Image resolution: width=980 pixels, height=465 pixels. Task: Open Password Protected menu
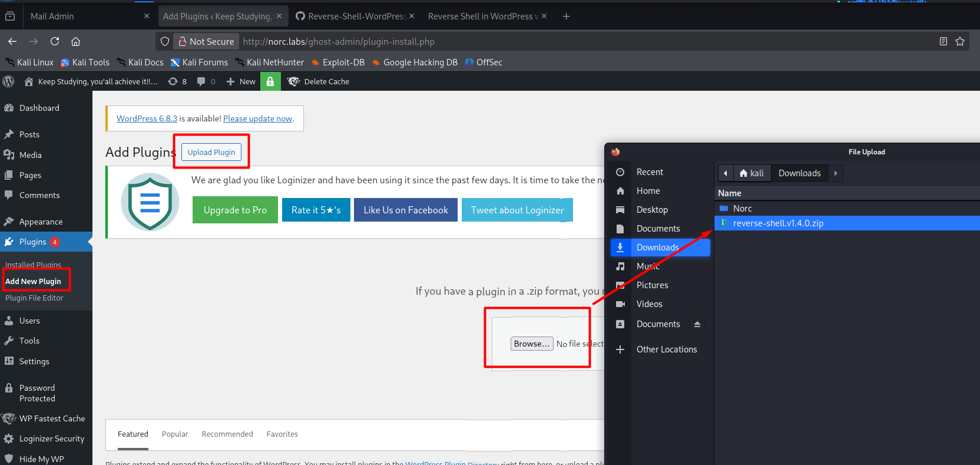tap(46, 393)
